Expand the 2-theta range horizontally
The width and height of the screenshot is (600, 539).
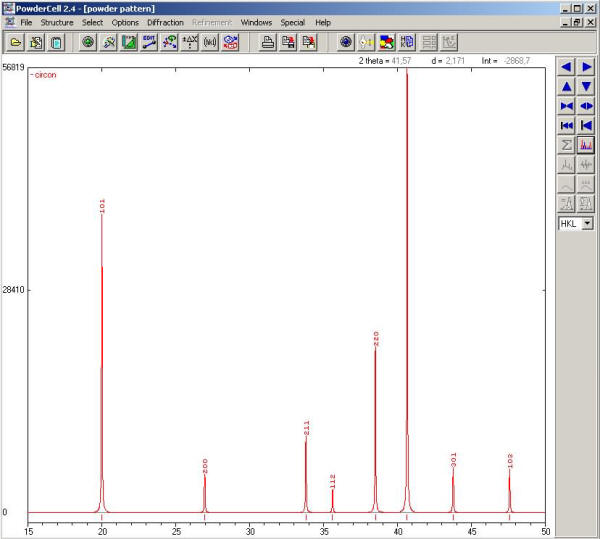(x=586, y=106)
